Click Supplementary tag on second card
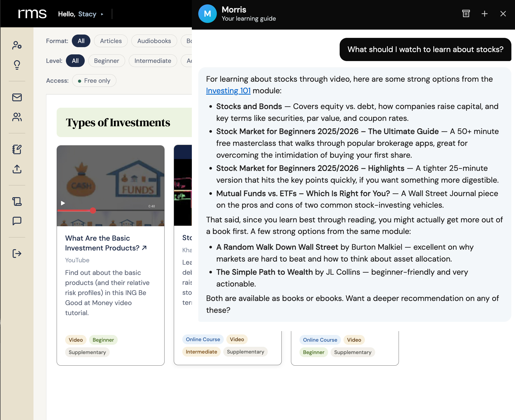This screenshot has width=515, height=420. (245, 352)
